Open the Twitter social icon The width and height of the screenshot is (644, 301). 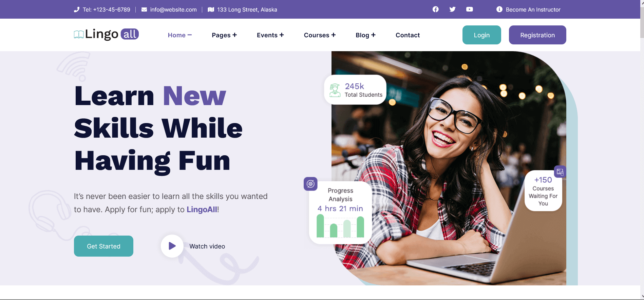coord(453,9)
